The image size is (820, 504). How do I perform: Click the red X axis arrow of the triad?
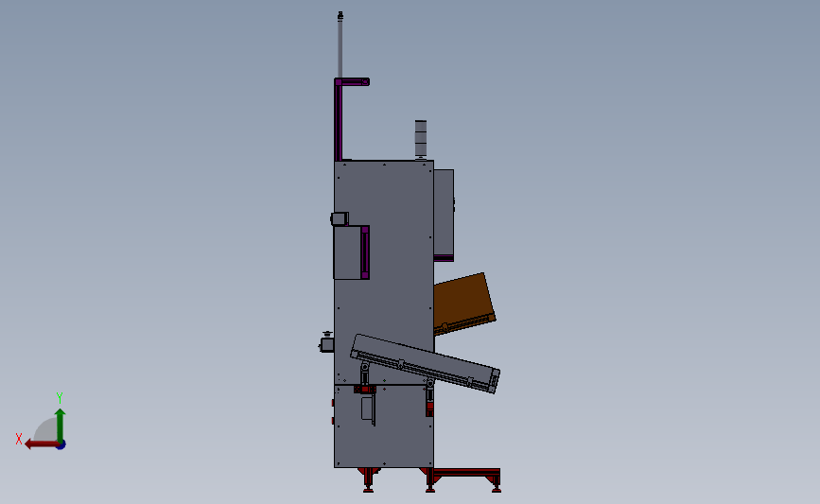41,444
